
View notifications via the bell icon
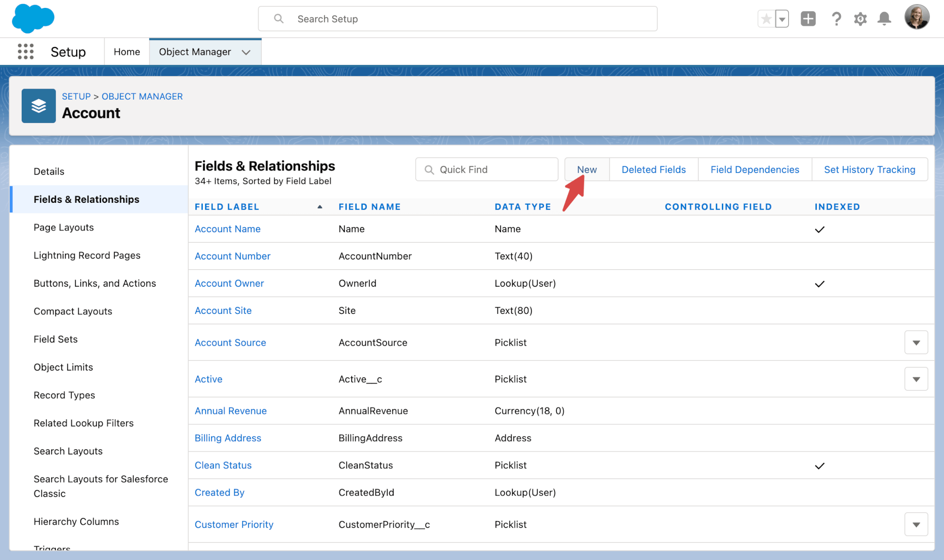[885, 18]
